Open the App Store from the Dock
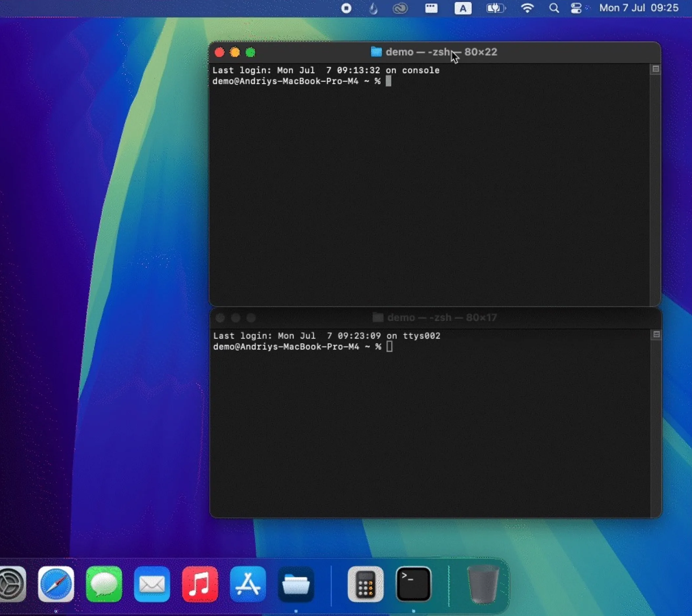692x616 pixels. coord(248,585)
